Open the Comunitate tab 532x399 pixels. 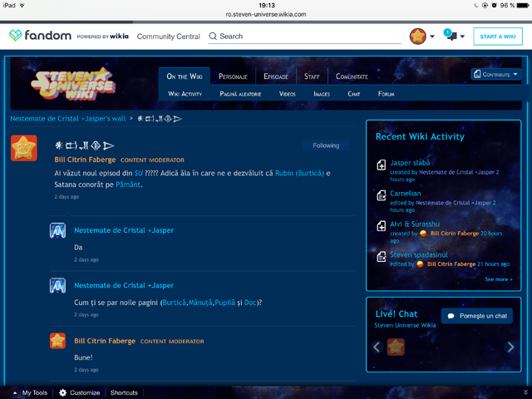352,76
